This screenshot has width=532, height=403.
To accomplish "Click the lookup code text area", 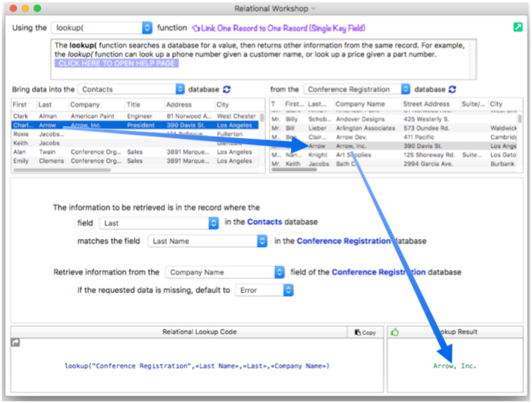I will [x=197, y=366].
